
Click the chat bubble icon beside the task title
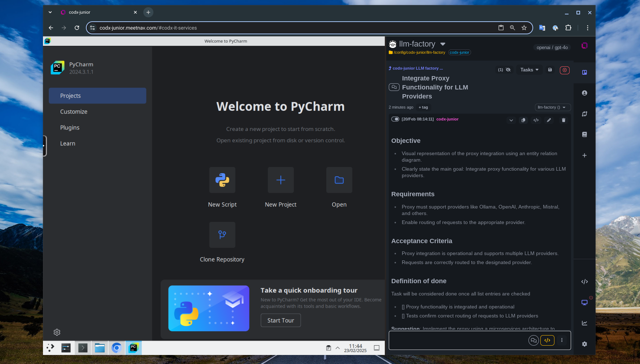click(394, 87)
